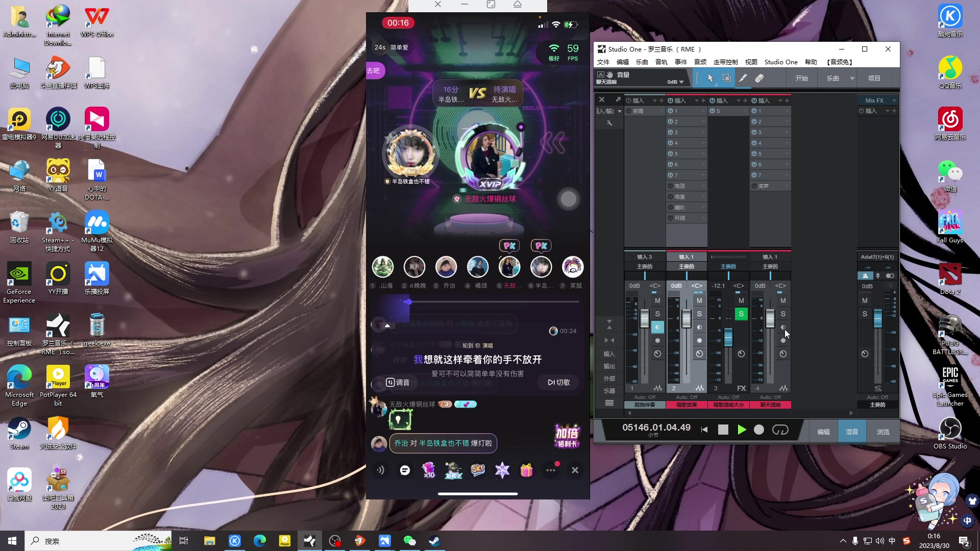
Task: Tap the sound wave icon in phone app
Action: (x=381, y=470)
